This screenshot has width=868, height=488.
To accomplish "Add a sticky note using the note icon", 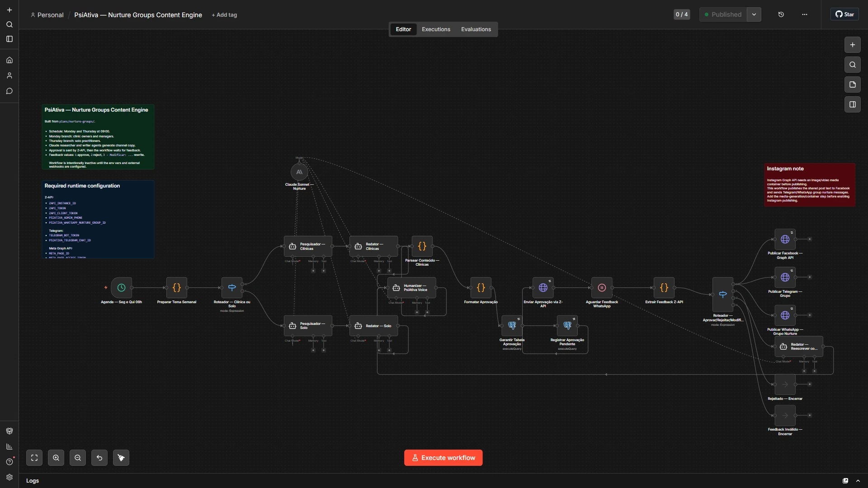I will [x=853, y=84].
